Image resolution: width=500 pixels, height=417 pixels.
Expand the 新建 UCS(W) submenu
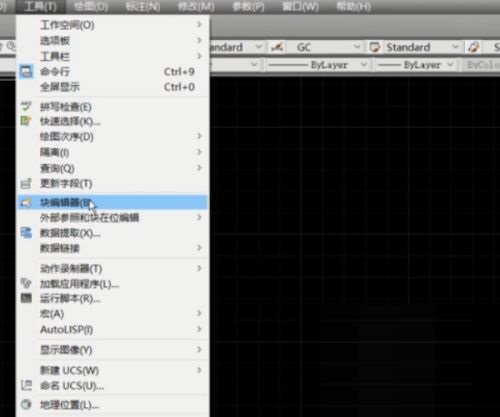pos(113,370)
